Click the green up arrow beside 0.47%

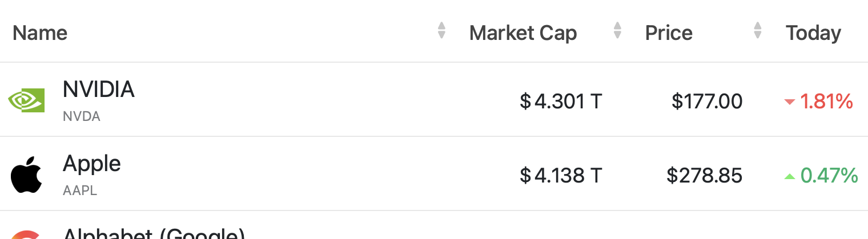tap(790, 176)
